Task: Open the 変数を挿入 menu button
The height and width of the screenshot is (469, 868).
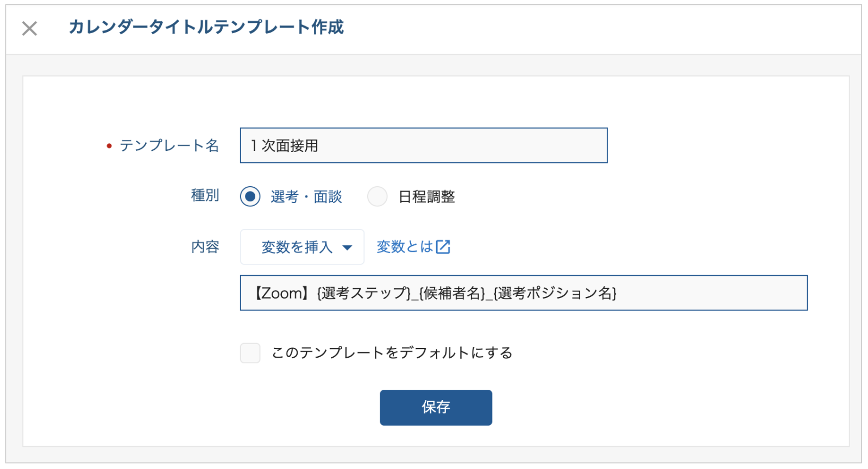Action: click(302, 247)
